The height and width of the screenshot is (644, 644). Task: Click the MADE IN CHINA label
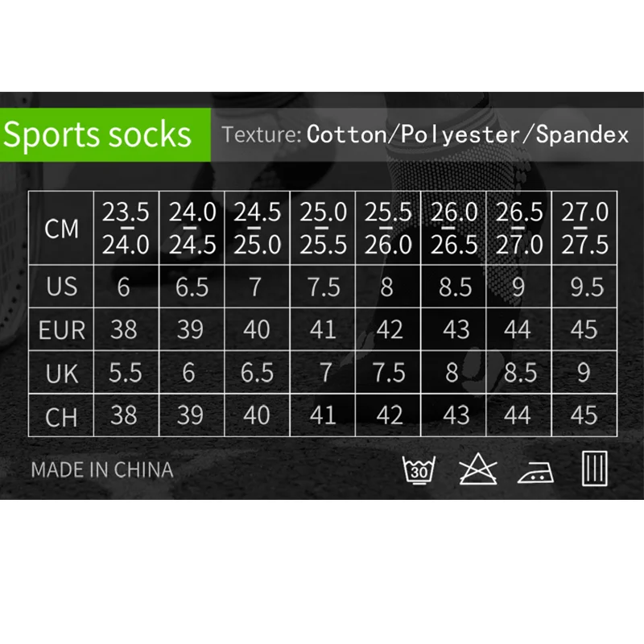click(101, 469)
